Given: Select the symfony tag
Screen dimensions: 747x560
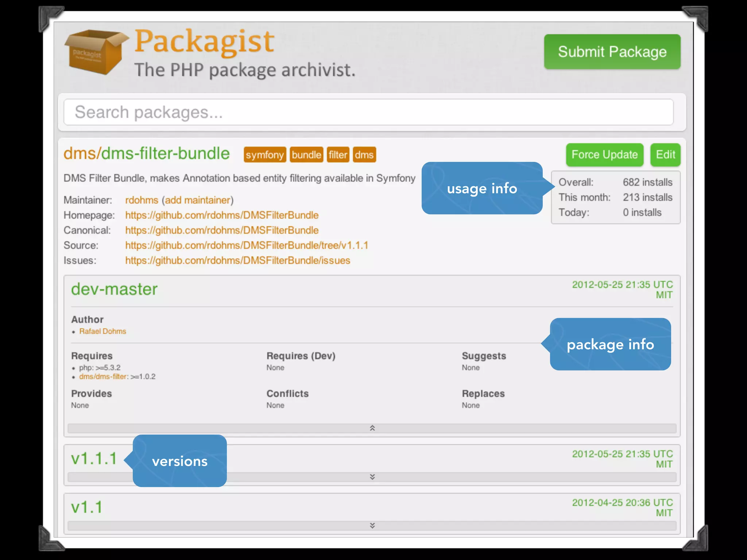Looking at the screenshot, I should 265,155.
